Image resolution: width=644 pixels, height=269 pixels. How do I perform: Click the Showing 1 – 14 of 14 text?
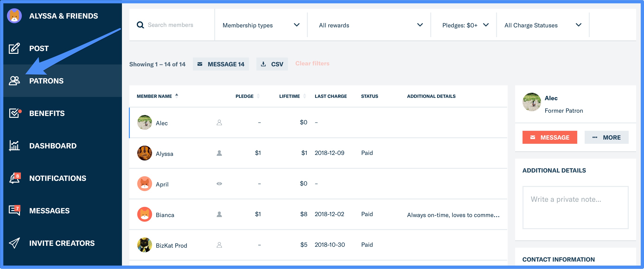[x=157, y=64]
